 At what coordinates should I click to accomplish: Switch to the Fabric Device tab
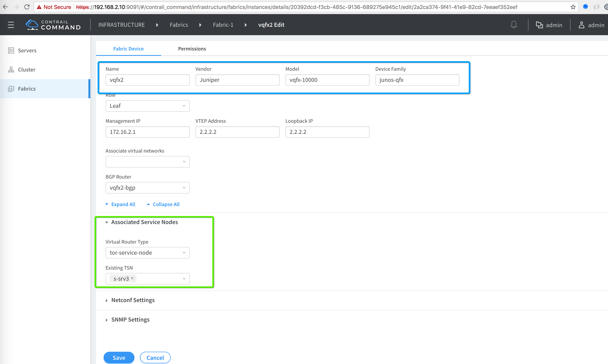pos(128,49)
